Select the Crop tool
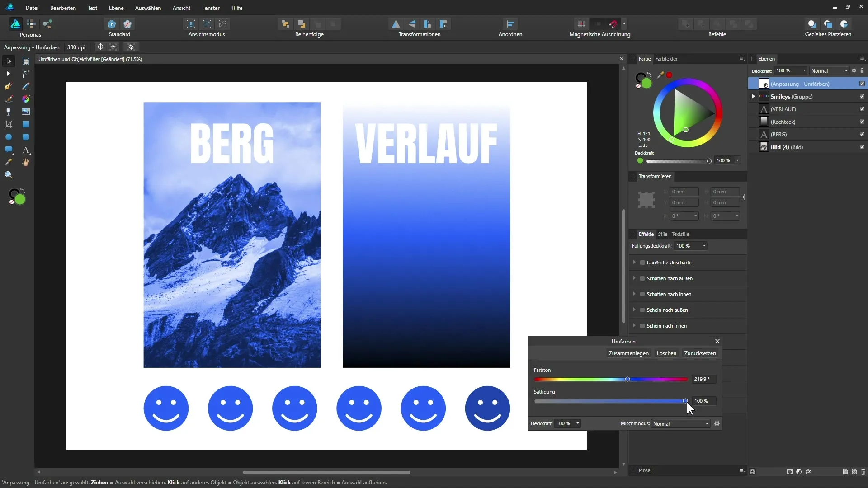Screen dimensions: 868x488 click(9, 124)
